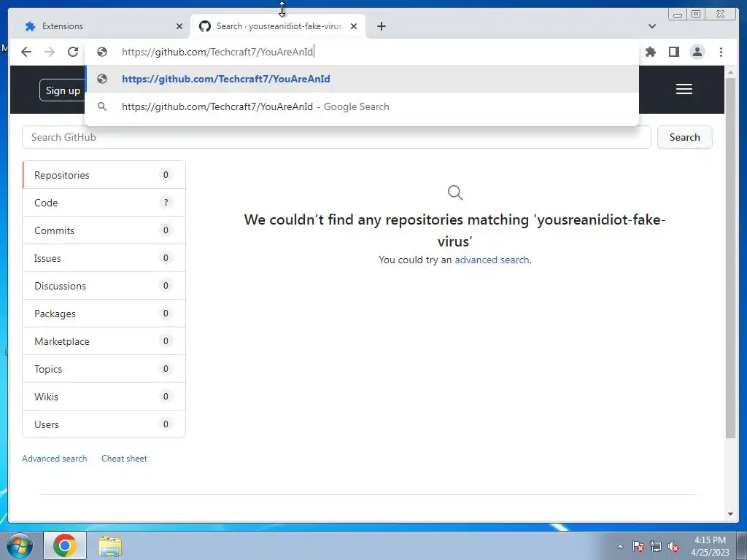Open the tab search chevron
747x560 pixels.
[652, 26]
